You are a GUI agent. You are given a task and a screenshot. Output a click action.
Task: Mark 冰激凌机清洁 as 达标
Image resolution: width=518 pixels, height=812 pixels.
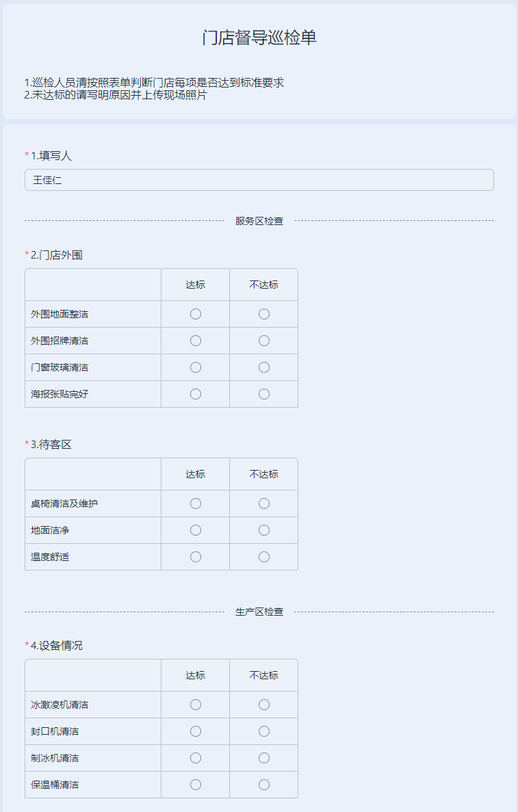[x=195, y=705]
